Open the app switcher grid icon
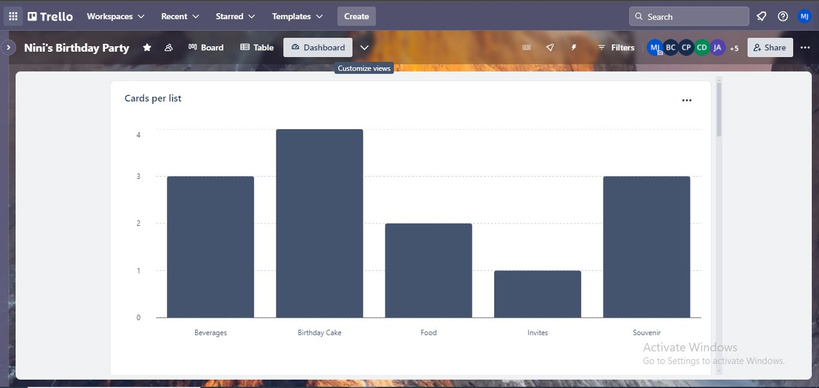 tap(13, 16)
